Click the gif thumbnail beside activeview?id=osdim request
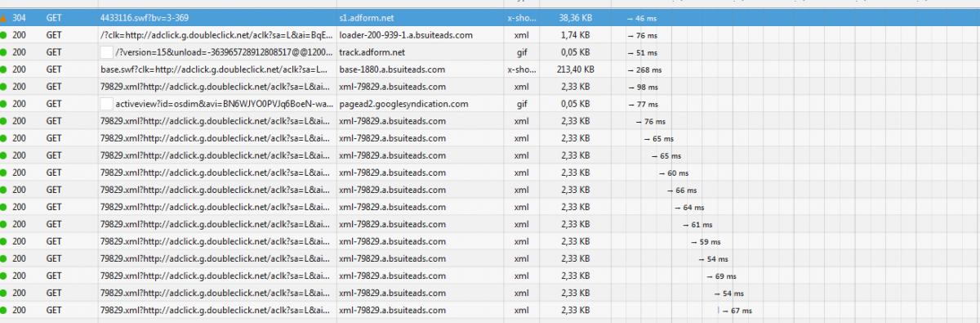The image size is (980, 323). [105, 104]
